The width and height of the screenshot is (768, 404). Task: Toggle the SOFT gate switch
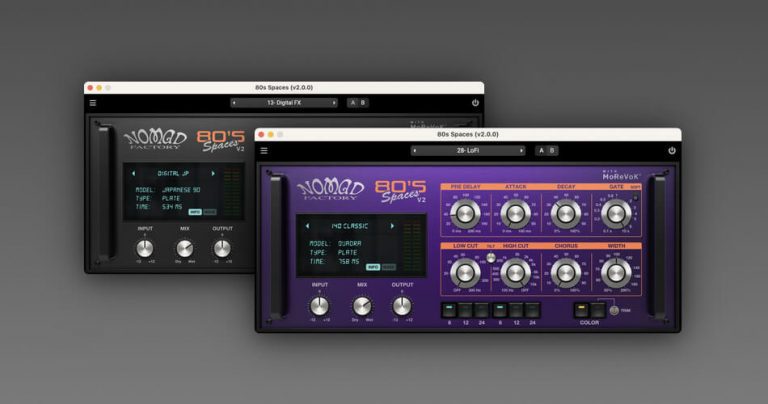[x=636, y=197]
